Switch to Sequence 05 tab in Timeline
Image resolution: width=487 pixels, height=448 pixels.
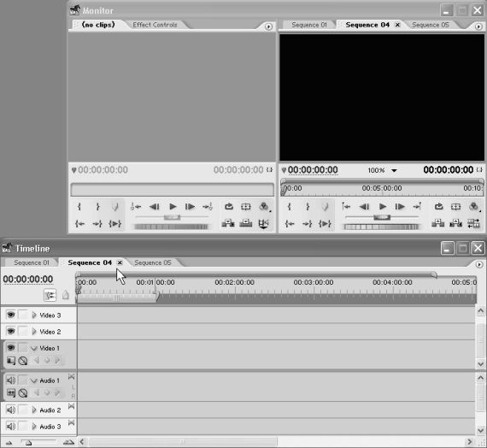coord(152,262)
